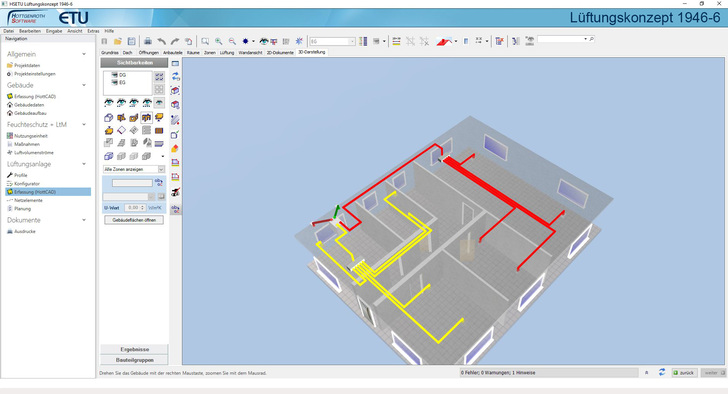Open the floor selector combo box in toolbar
The width and height of the screenshot is (728, 394).
tap(332, 41)
